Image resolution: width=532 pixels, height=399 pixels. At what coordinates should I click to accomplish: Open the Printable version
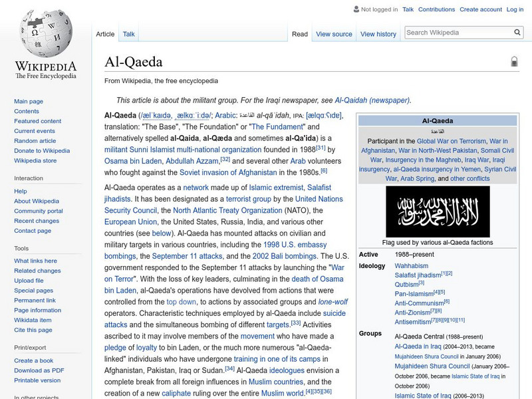click(x=37, y=380)
